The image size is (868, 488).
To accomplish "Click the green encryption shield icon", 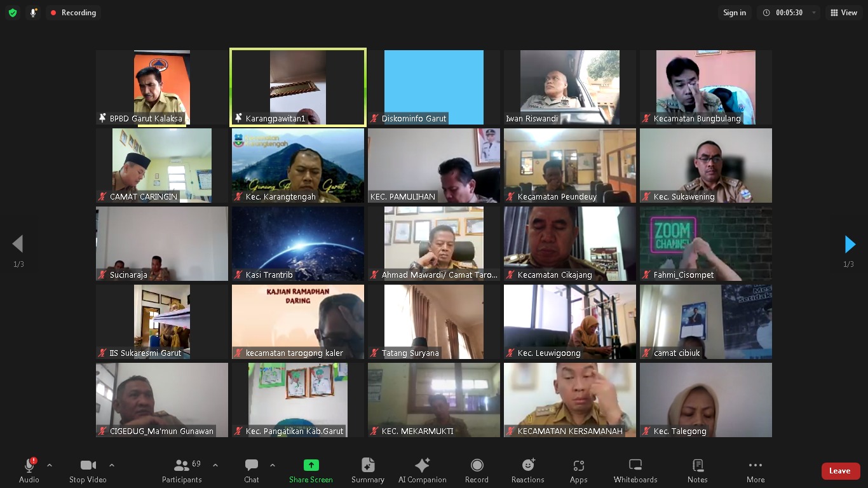I will click(x=13, y=13).
